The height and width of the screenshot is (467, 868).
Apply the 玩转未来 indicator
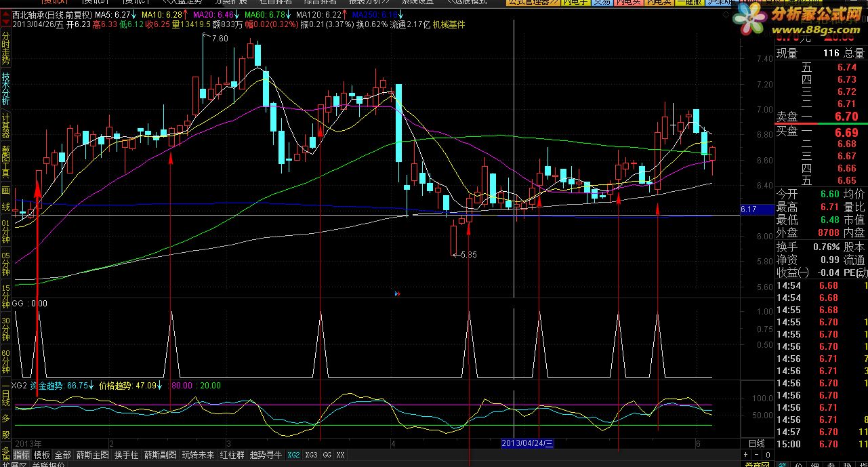click(199, 455)
